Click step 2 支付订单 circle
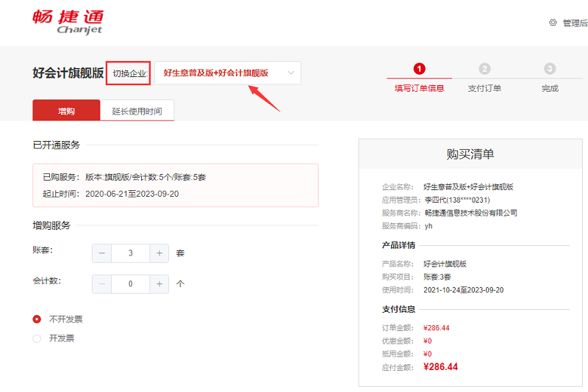Viewport: 588px width, 392px height. (x=484, y=69)
